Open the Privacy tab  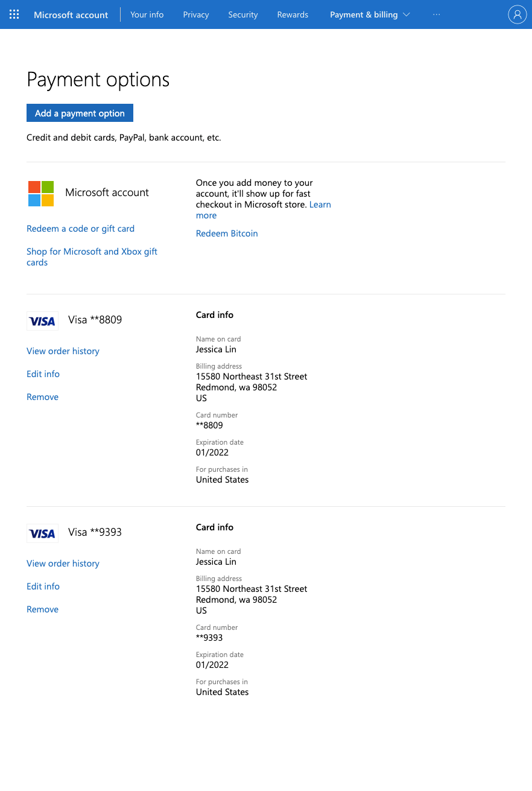(x=196, y=14)
